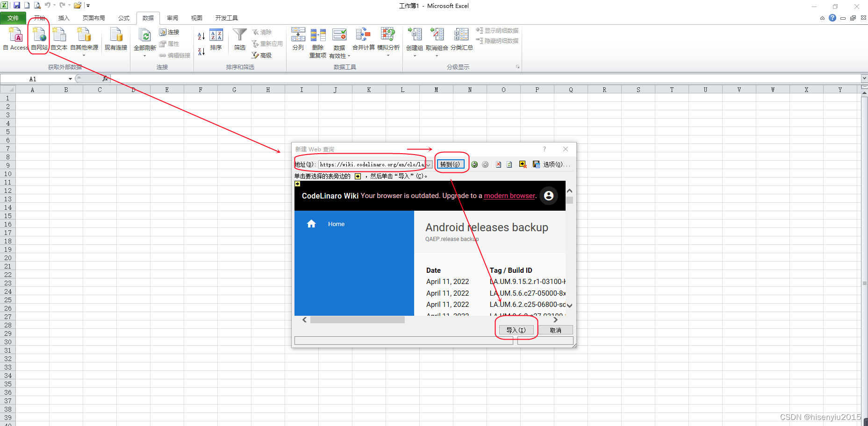Save the workbook via quick access toolbar
The width and height of the screenshot is (868, 426).
pyautogui.click(x=17, y=5)
